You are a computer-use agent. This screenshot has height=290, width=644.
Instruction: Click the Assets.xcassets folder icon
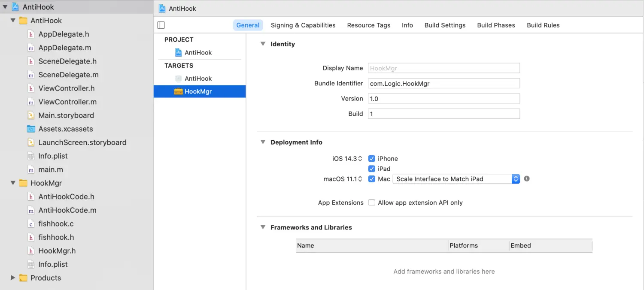click(x=31, y=129)
